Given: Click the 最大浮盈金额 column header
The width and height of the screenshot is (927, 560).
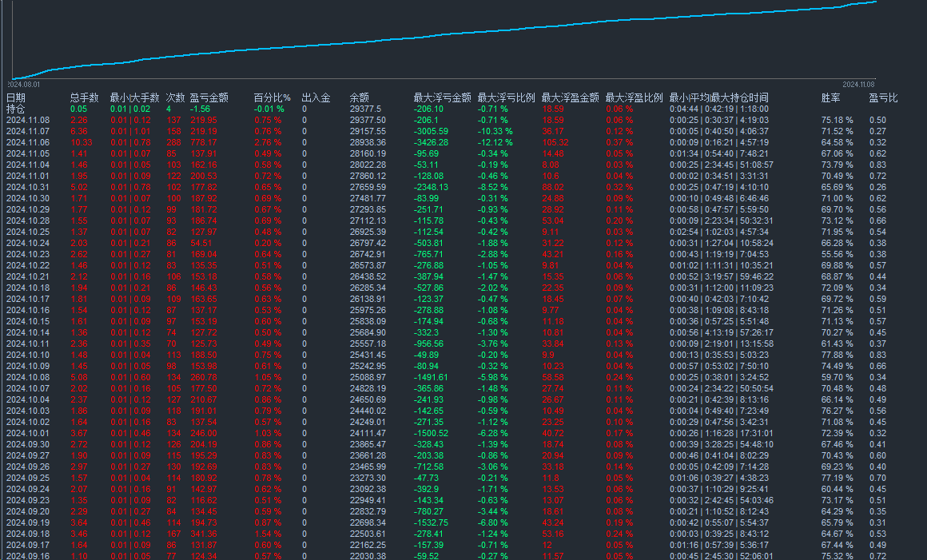Looking at the screenshot, I should (570, 97).
